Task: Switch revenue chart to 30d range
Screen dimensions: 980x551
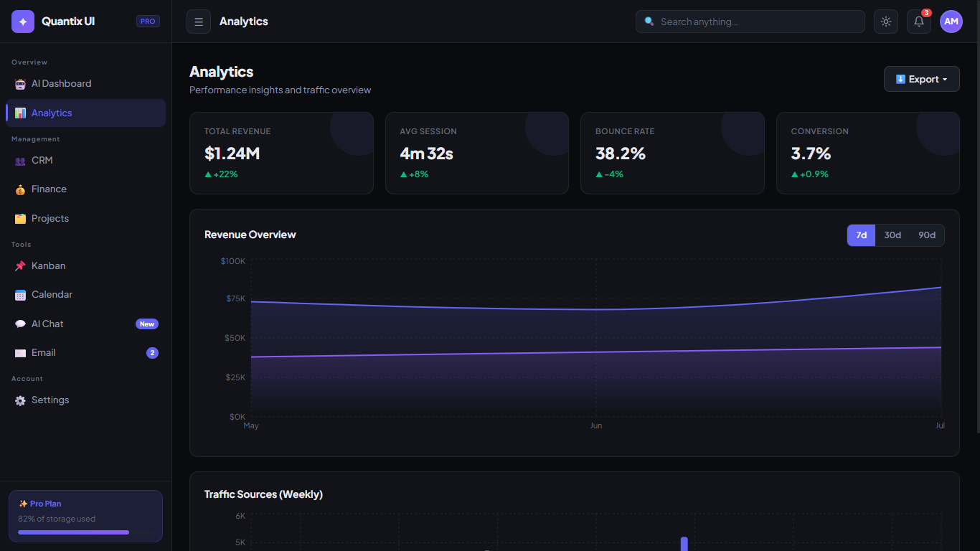Action: 892,235
